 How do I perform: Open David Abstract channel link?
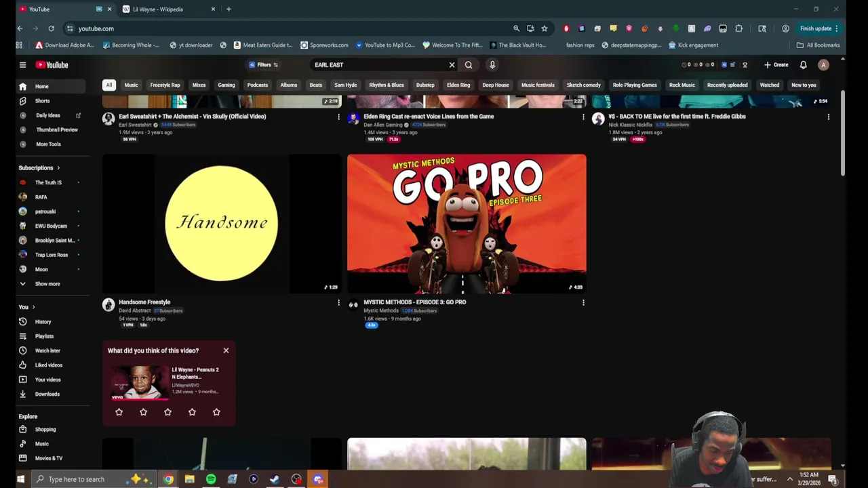(134, 310)
